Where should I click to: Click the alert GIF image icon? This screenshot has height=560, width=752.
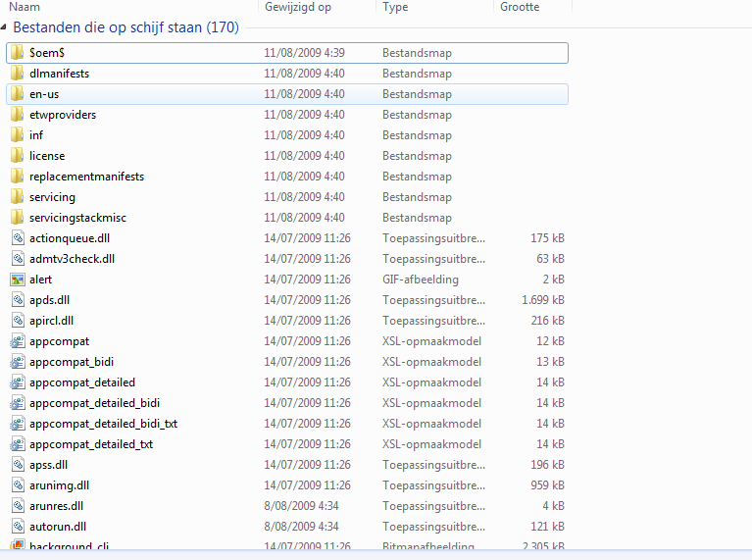(x=18, y=280)
